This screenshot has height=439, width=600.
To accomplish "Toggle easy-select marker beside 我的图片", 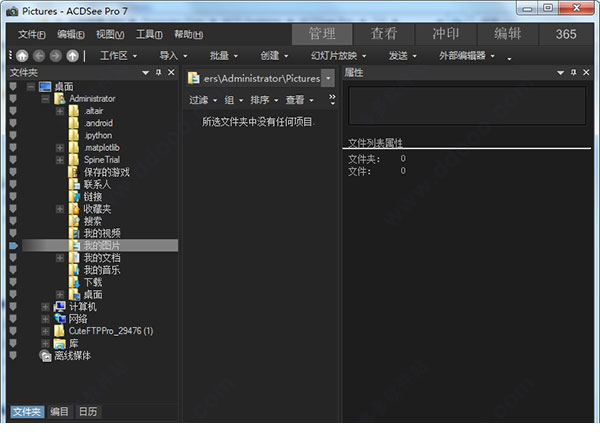I will pos(13,246).
